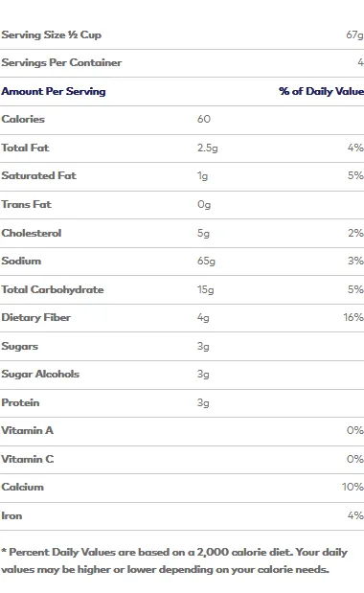The width and height of the screenshot is (364, 593).
Task: Click the Trans Fat 0g amount
Action: coord(204,205)
